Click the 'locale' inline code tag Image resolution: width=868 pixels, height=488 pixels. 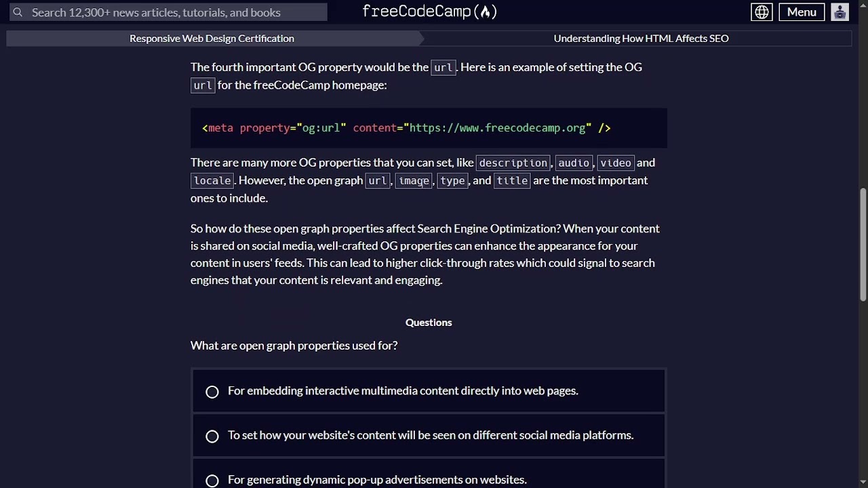click(212, 181)
